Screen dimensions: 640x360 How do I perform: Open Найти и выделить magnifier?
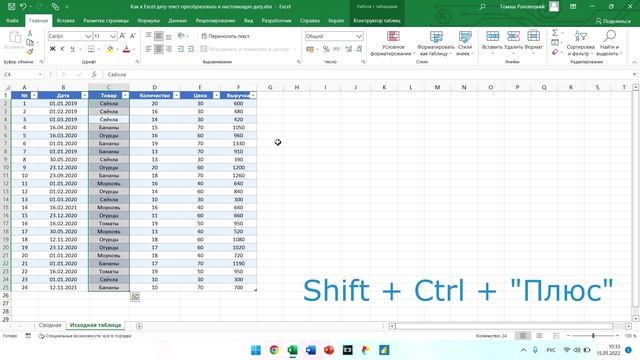[x=609, y=43]
